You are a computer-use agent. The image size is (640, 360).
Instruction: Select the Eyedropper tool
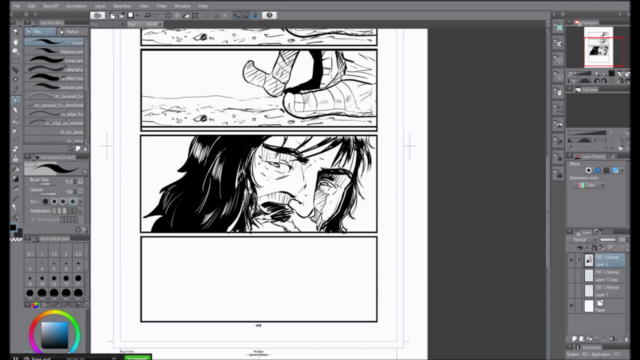click(x=16, y=89)
